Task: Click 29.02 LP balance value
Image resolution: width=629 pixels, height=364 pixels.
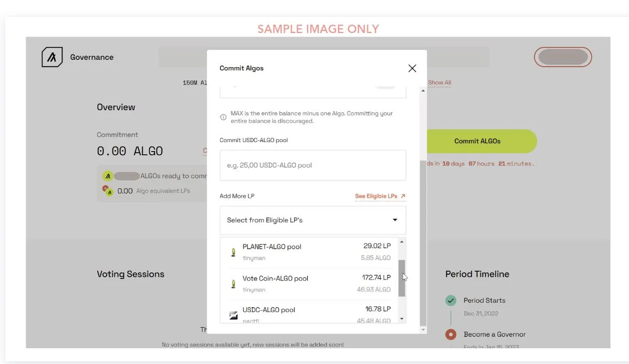Action: (x=376, y=246)
